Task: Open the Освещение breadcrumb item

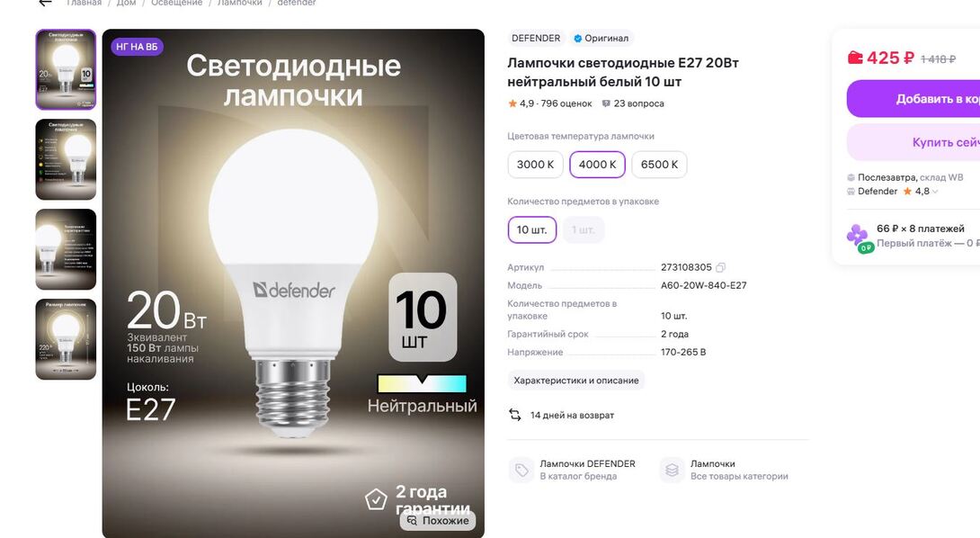Action: pyautogui.click(x=177, y=3)
